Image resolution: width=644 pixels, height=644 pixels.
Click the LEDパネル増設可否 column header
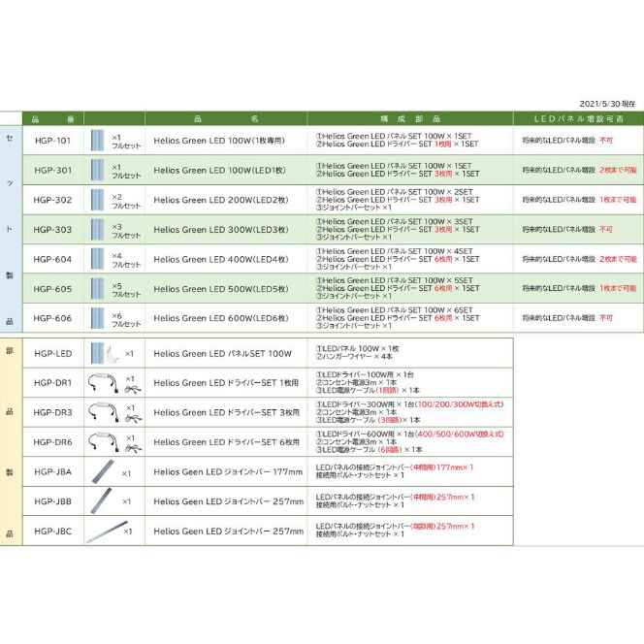coord(579,118)
